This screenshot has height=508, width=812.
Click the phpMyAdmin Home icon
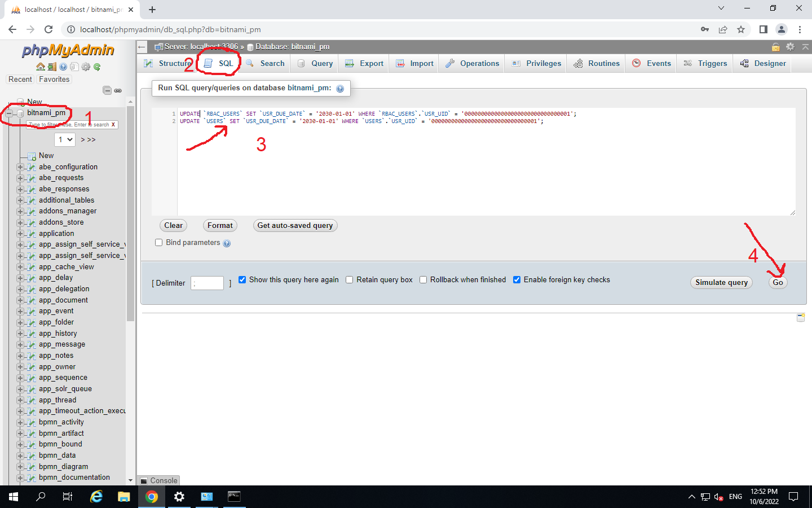click(41, 67)
